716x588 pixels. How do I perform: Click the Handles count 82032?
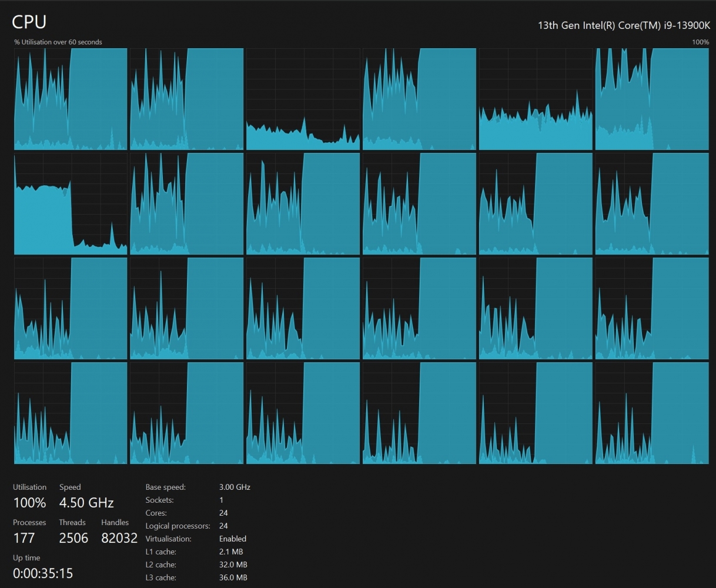click(x=119, y=538)
